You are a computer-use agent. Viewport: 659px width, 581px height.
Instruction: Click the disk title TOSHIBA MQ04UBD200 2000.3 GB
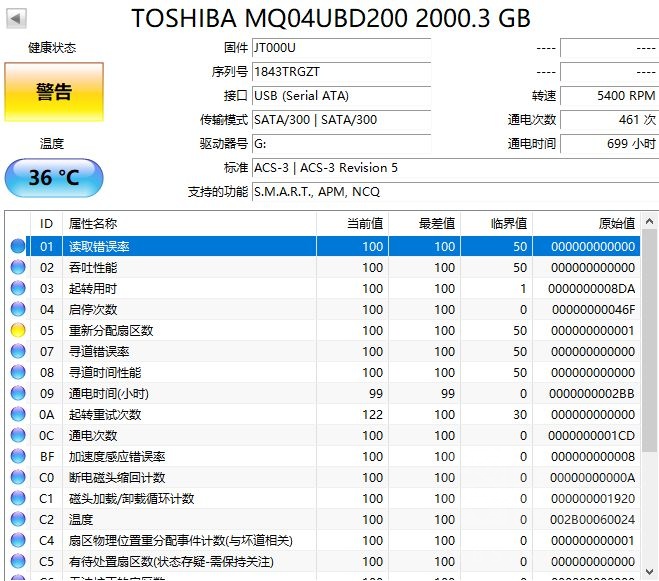pos(331,18)
